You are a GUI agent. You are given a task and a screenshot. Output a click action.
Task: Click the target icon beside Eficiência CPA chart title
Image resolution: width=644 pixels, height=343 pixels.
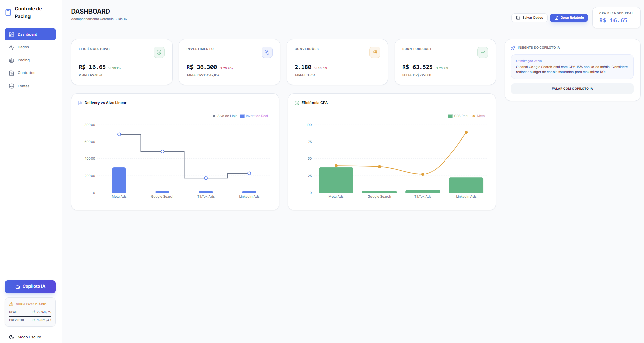click(x=297, y=103)
